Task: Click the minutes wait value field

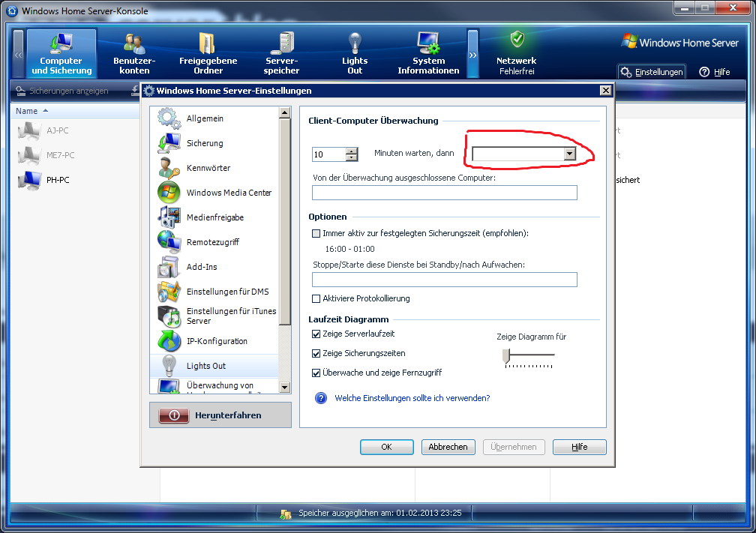Action: point(329,154)
